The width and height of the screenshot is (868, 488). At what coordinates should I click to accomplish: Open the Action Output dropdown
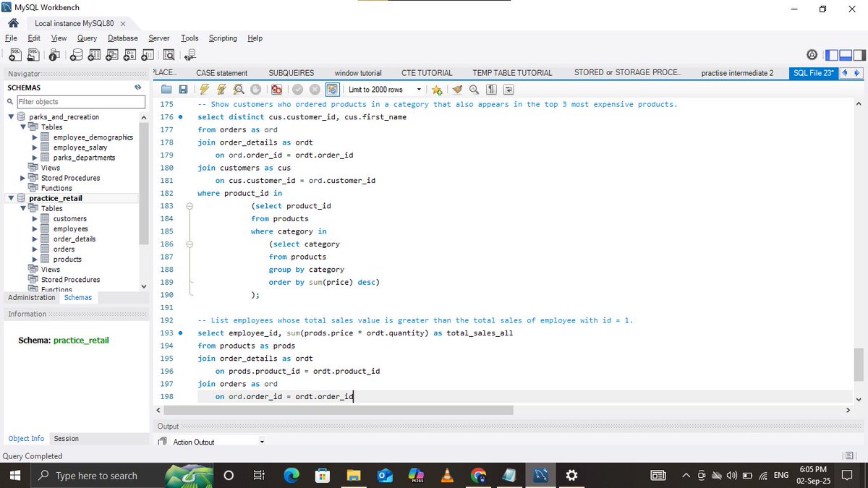(x=263, y=442)
